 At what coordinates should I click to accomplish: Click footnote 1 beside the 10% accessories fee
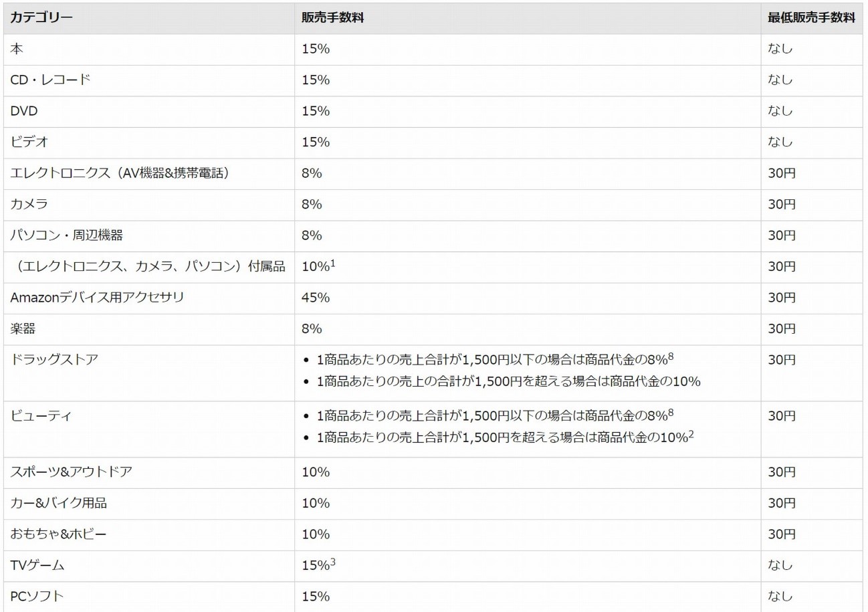click(x=332, y=263)
